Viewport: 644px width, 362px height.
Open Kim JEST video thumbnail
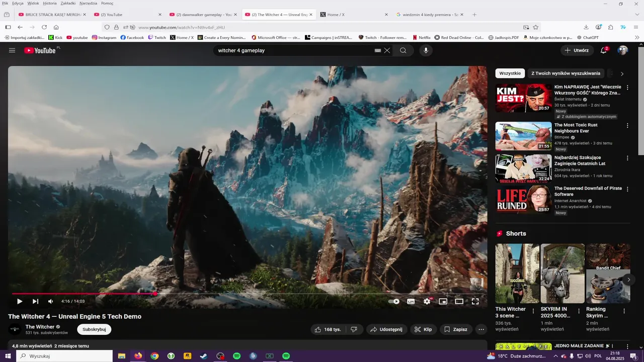[523, 98]
